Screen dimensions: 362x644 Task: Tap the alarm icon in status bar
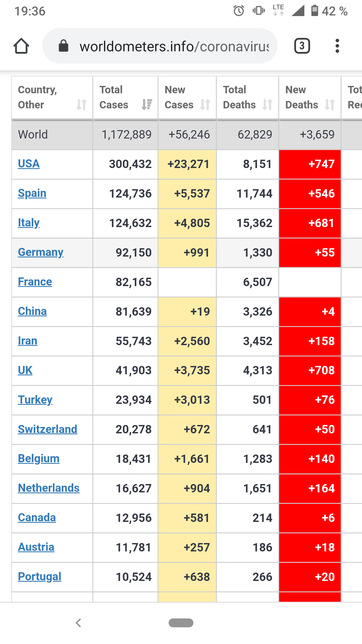click(x=239, y=11)
